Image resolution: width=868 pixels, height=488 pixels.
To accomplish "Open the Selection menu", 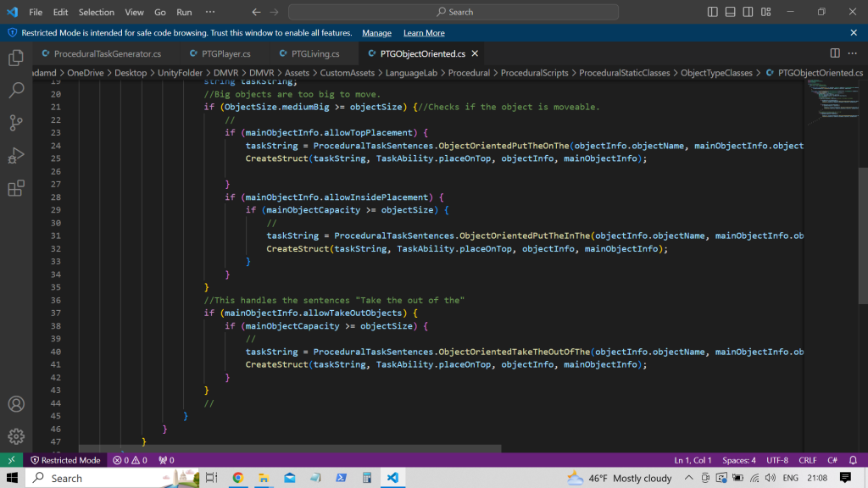I will coord(96,13).
